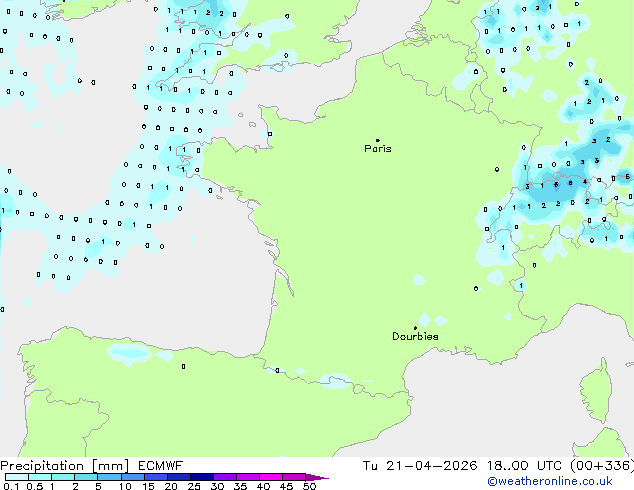634x490 pixels.
Task: Open the weatheronline.co.uk copyright link
Action: pos(550,481)
